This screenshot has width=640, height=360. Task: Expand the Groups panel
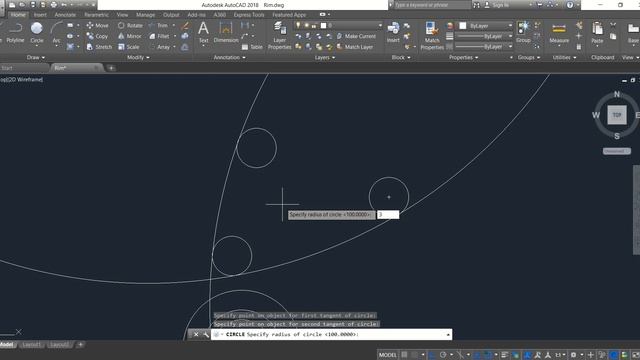click(x=529, y=58)
